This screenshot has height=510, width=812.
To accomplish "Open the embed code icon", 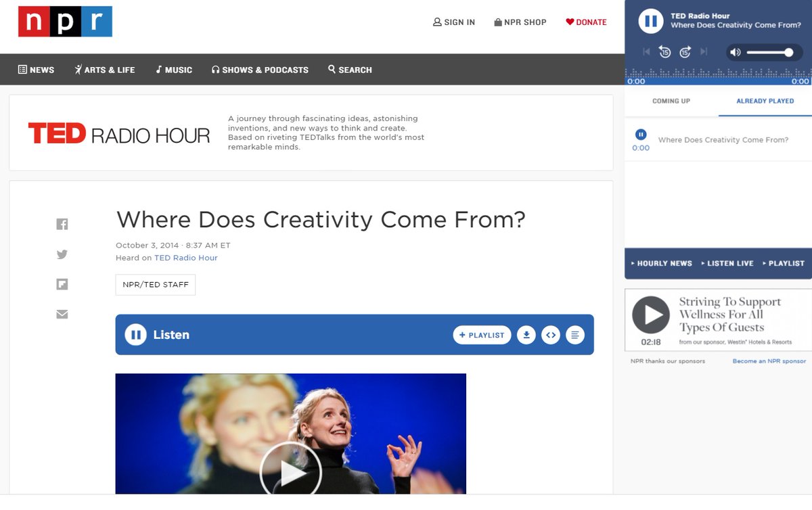I will 551,335.
